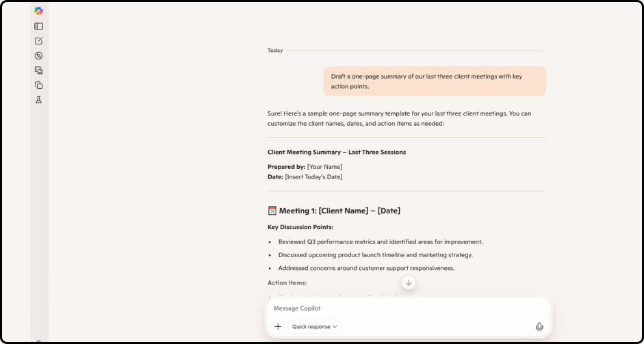Open the Labs flask icon
The width and height of the screenshot is (644, 344).
point(38,100)
